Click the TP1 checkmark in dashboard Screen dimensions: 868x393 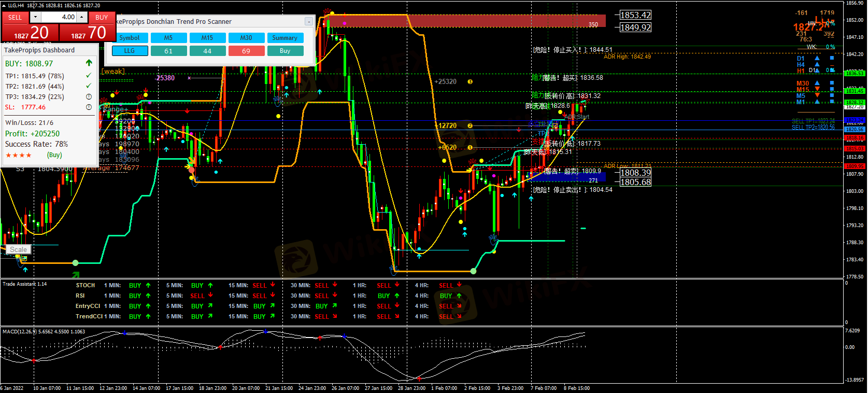tap(89, 76)
